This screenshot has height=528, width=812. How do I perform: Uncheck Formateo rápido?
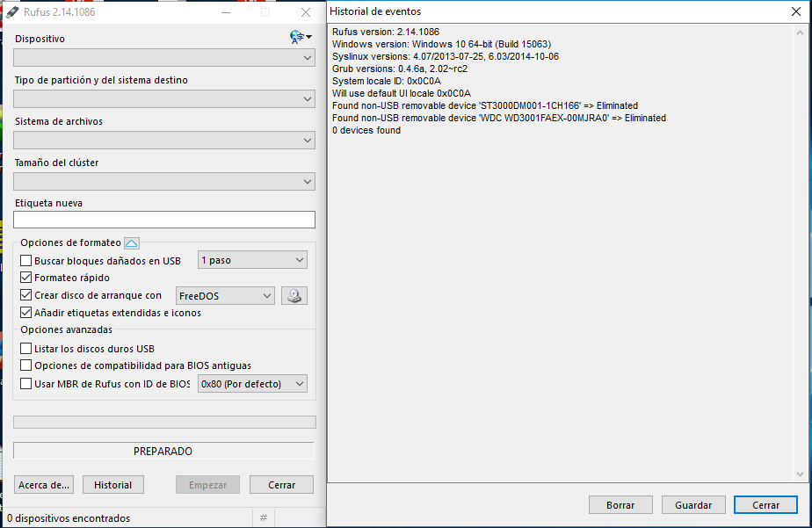click(x=25, y=278)
